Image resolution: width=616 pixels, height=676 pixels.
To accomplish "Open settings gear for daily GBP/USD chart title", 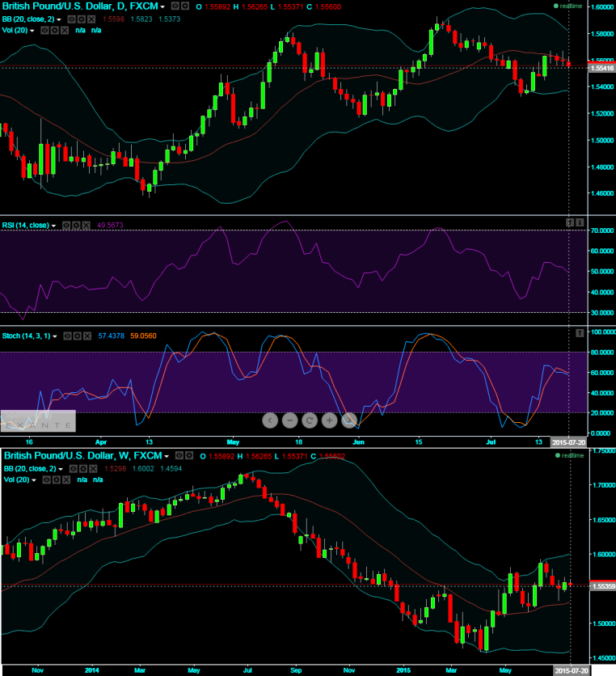I will [x=185, y=6].
